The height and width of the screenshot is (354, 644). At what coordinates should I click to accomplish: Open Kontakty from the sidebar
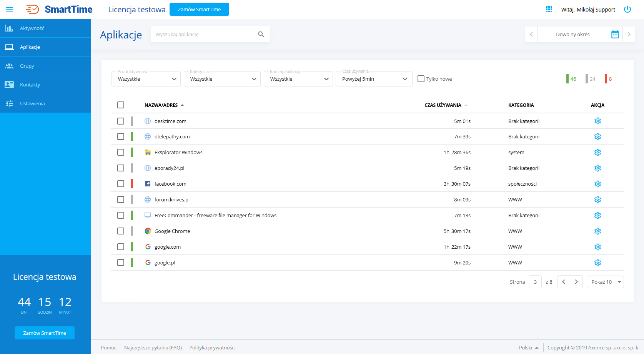[x=31, y=85]
